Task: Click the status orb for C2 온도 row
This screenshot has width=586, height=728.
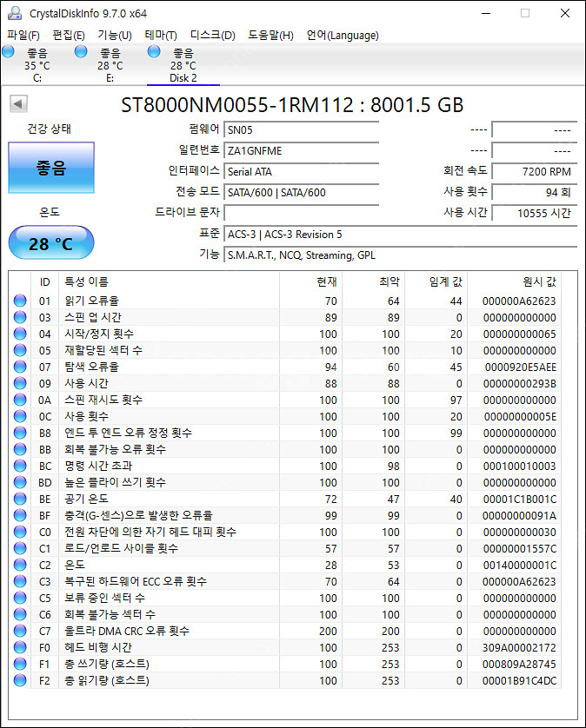Action: click(20, 565)
